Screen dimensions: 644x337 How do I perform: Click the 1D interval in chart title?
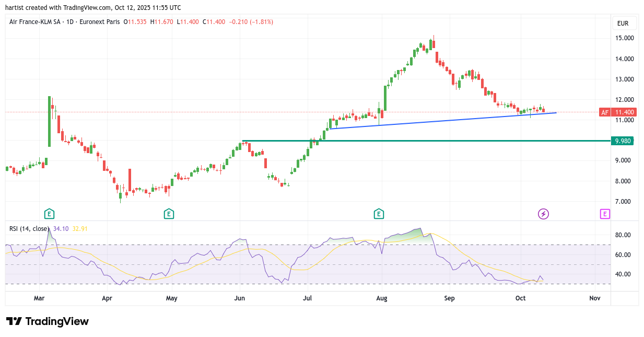[70, 22]
